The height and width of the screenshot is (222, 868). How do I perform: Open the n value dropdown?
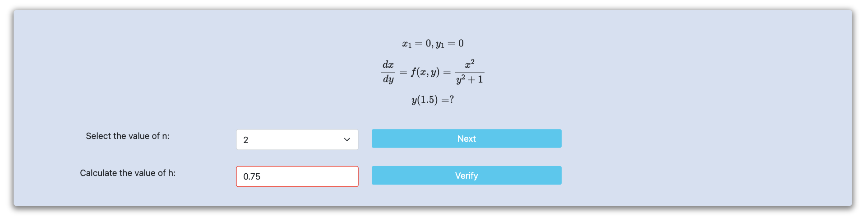coord(297,140)
